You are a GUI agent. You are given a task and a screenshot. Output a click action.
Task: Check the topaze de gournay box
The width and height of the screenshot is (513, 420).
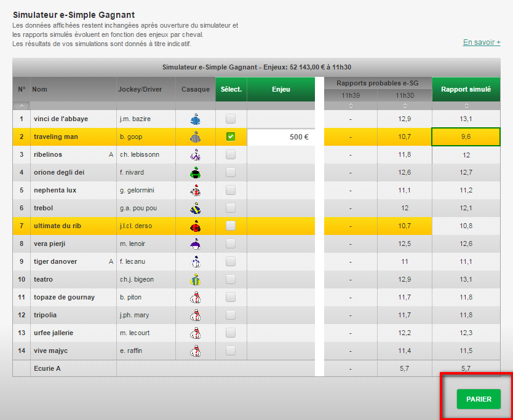coord(231,297)
